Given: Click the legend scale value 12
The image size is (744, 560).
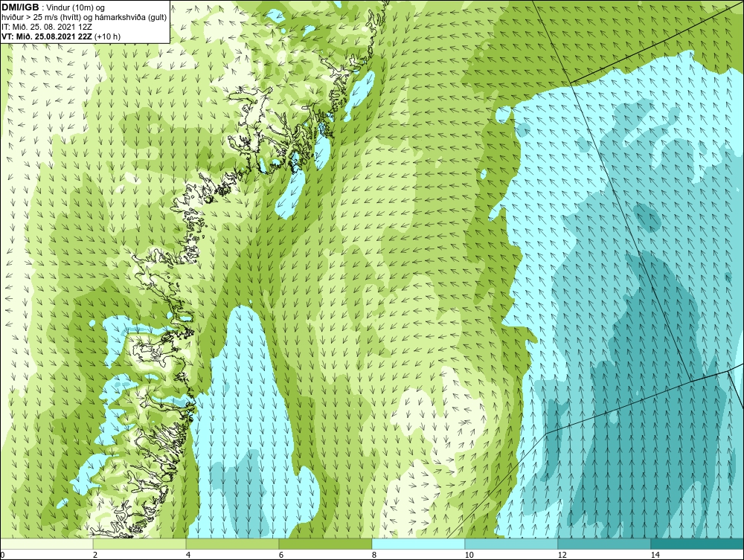Looking at the screenshot, I should (x=562, y=555).
